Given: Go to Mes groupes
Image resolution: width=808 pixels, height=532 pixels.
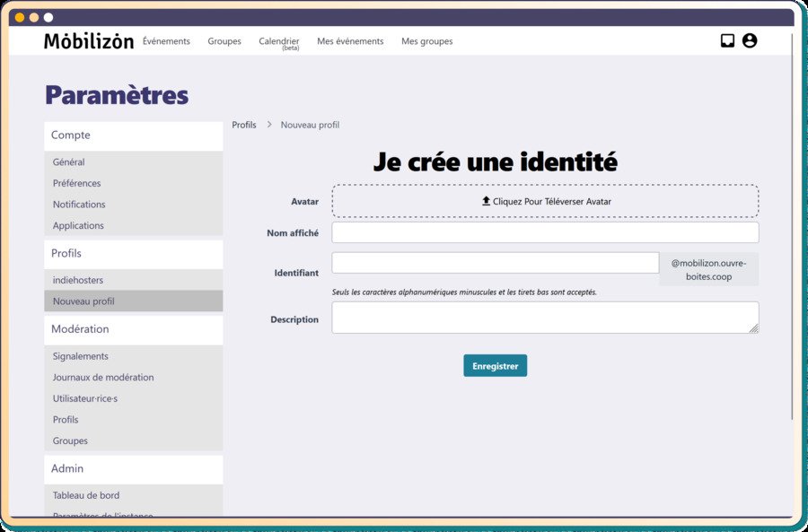Looking at the screenshot, I should point(427,41).
